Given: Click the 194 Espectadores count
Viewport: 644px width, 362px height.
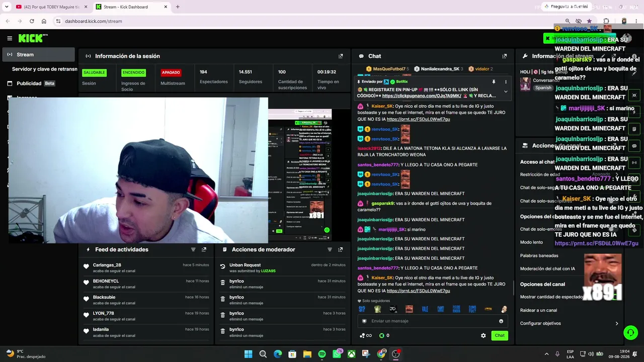Looking at the screenshot, I should click(x=203, y=72).
